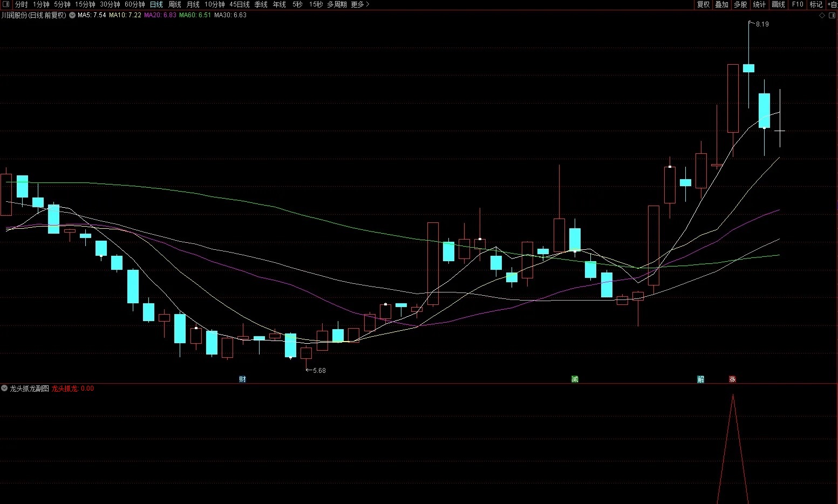This screenshot has width=838, height=504.
Task: Switch to 年线 yearly chart
Action: [x=280, y=4]
